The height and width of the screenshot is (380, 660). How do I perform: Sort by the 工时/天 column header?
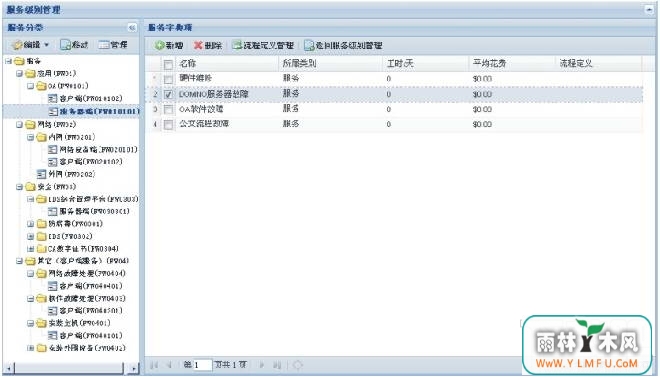pyautogui.click(x=426, y=64)
